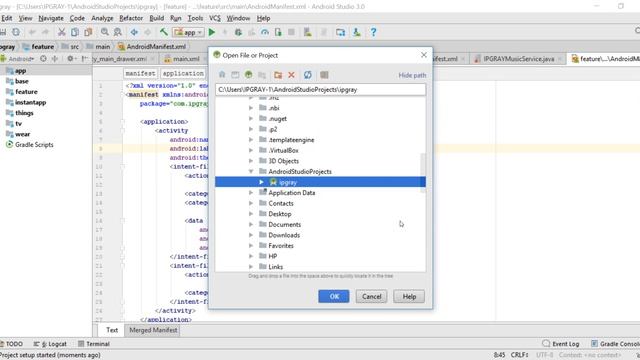The image size is (640, 360).
Task: Open the Navigate menu
Action: click(51, 18)
